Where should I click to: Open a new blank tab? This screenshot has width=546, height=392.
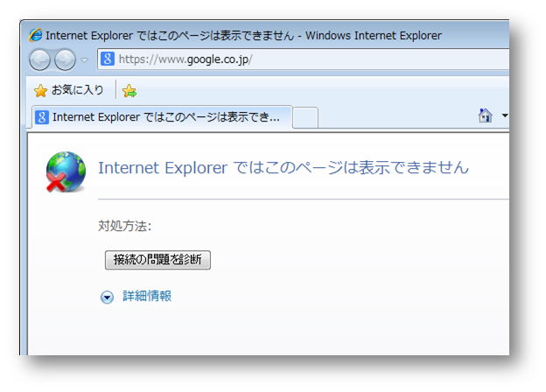[x=305, y=117]
